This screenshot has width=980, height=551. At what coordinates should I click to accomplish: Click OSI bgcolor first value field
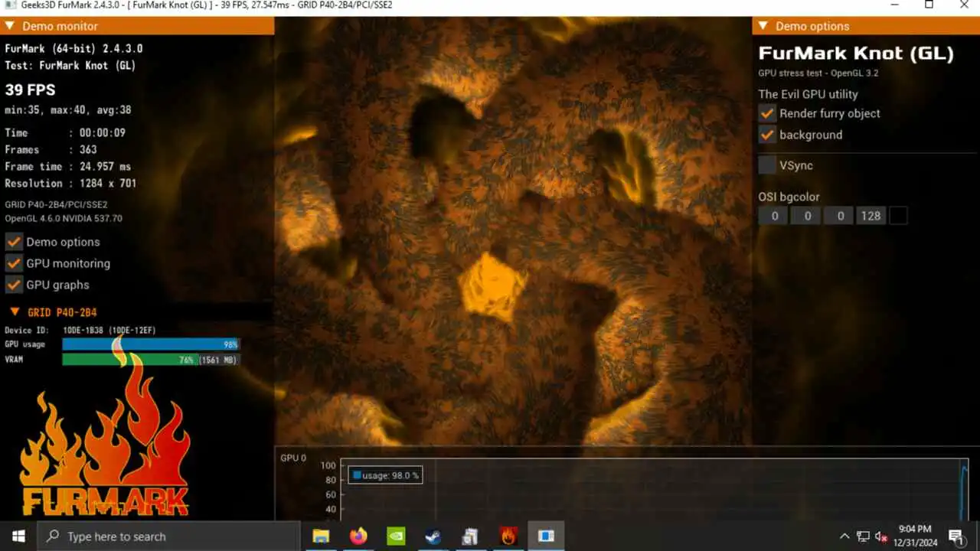[774, 216]
